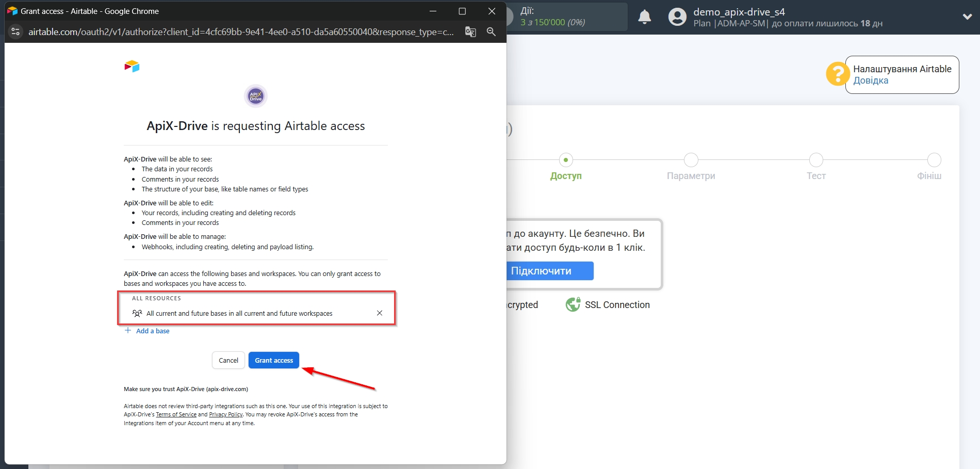Add a base link

pyautogui.click(x=153, y=331)
